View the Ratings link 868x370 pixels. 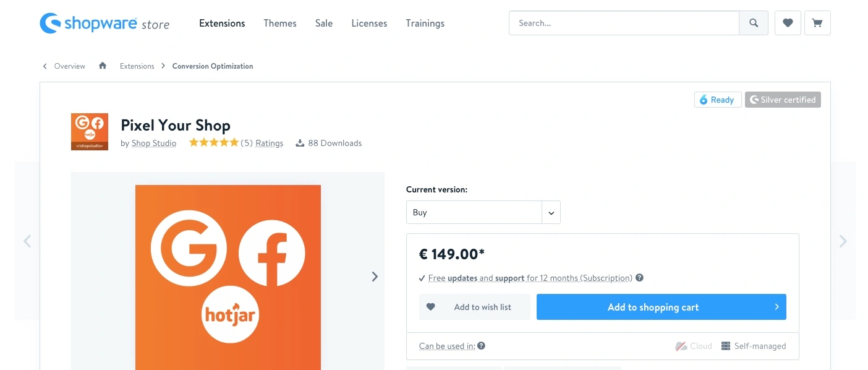click(269, 144)
